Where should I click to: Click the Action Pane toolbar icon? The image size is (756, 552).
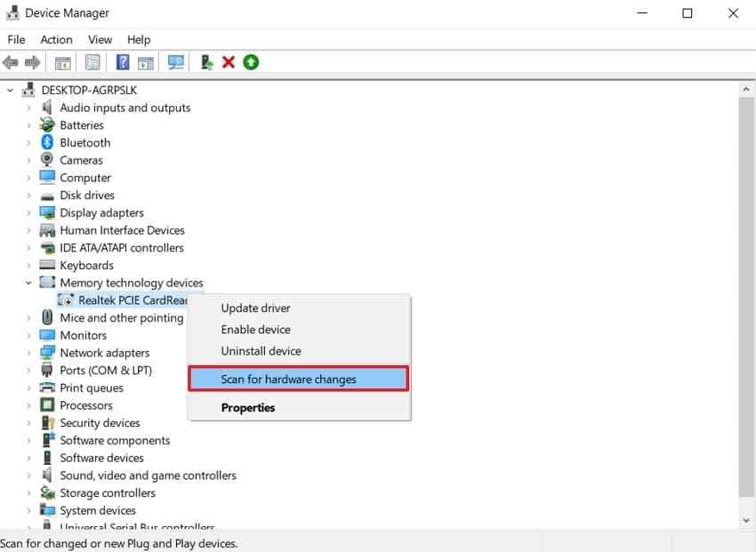(146, 62)
